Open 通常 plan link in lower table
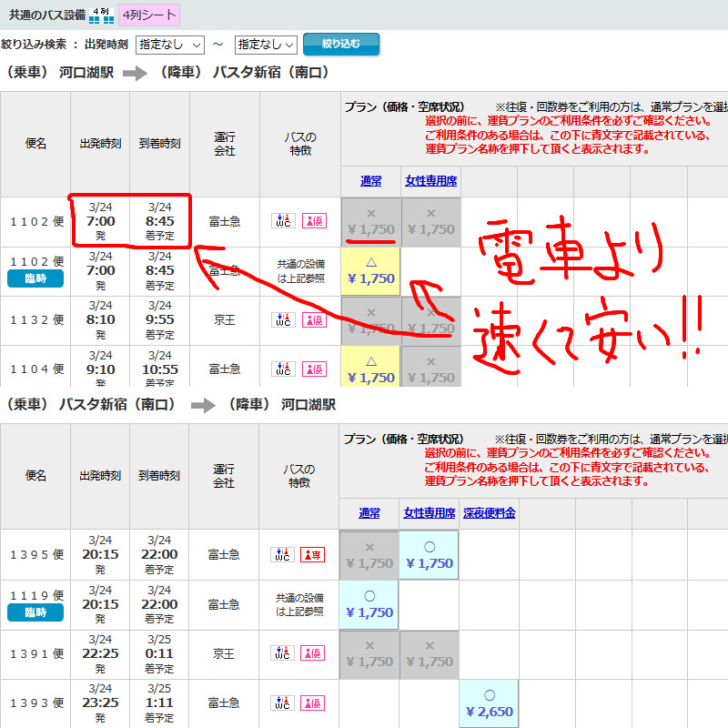 369,513
